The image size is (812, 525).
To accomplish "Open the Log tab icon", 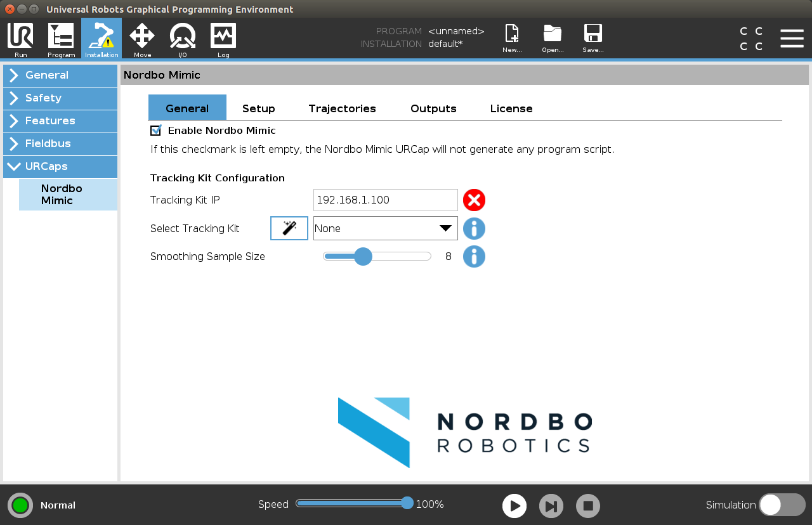I will tap(223, 39).
